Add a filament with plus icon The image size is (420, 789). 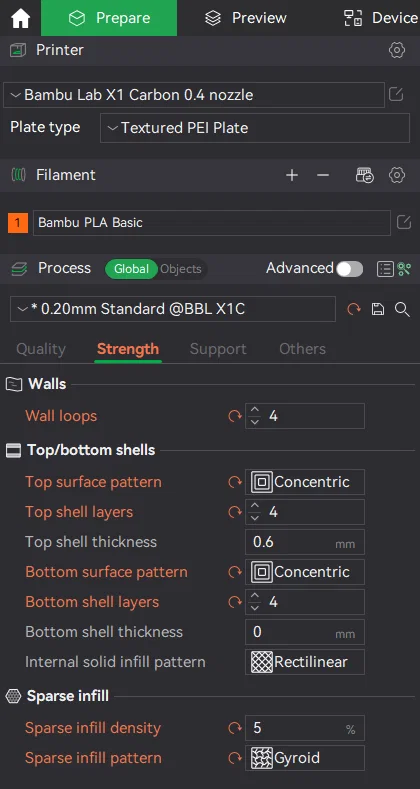(292, 175)
